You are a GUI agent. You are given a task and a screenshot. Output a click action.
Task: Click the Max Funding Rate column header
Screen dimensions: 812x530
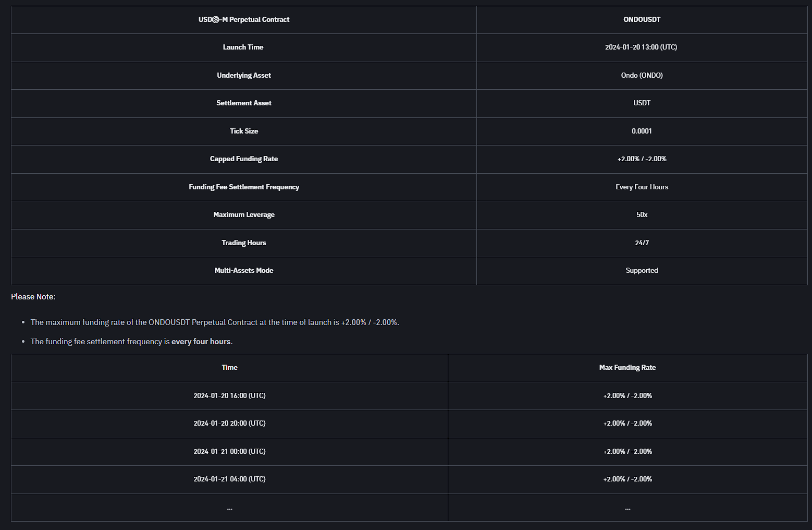coord(627,367)
